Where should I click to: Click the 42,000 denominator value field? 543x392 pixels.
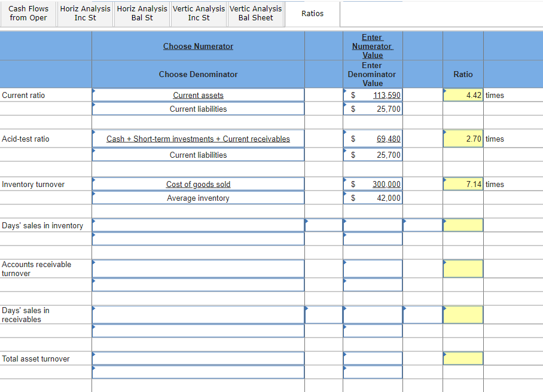(x=373, y=198)
